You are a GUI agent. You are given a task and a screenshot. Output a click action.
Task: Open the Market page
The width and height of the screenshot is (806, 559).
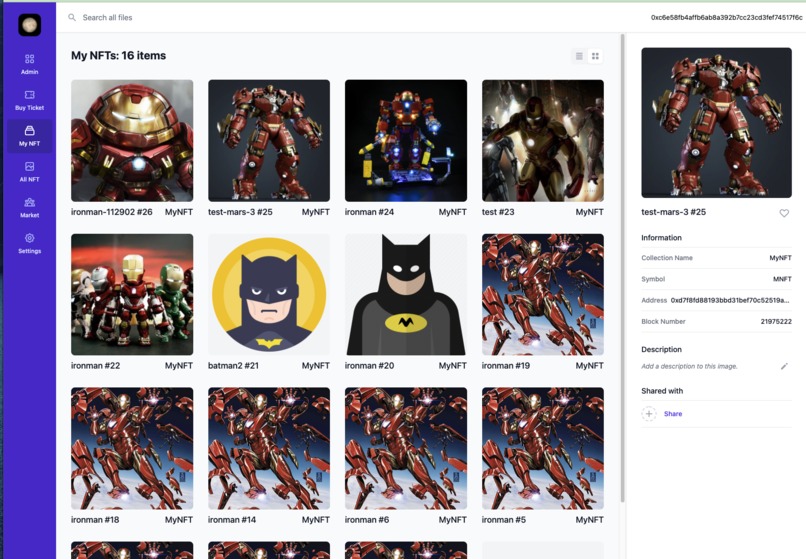click(x=29, y=208)
